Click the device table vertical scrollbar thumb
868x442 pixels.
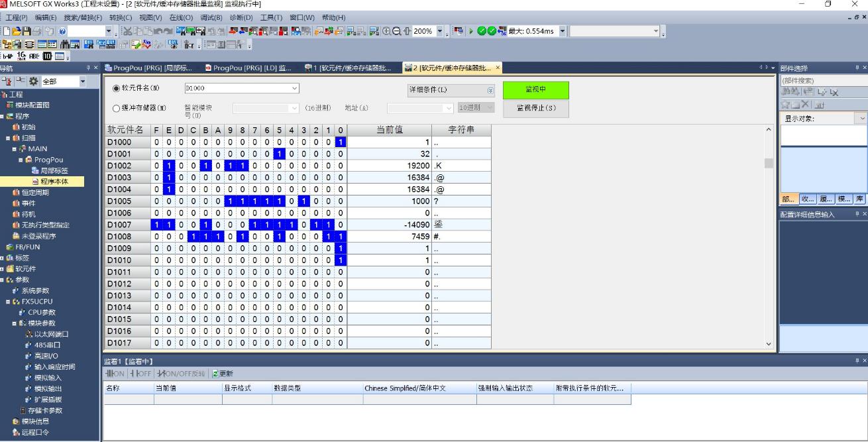pyautogui.click(x=769, y=163)
